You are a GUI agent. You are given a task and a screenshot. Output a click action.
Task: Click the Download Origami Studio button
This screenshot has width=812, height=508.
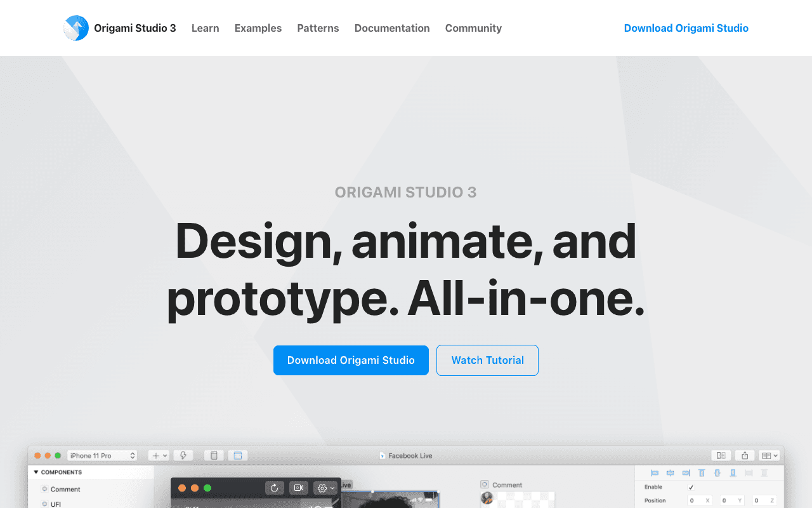pyautogui.click(x=351, y=360)
